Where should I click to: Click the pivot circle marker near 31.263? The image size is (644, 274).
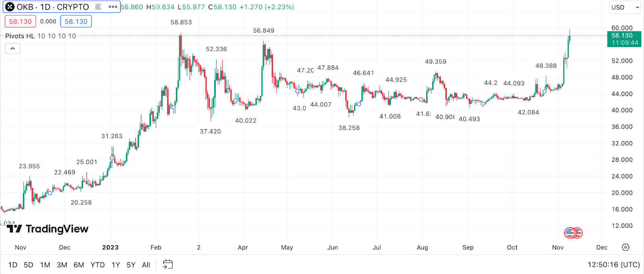click(x=112, y=158)
